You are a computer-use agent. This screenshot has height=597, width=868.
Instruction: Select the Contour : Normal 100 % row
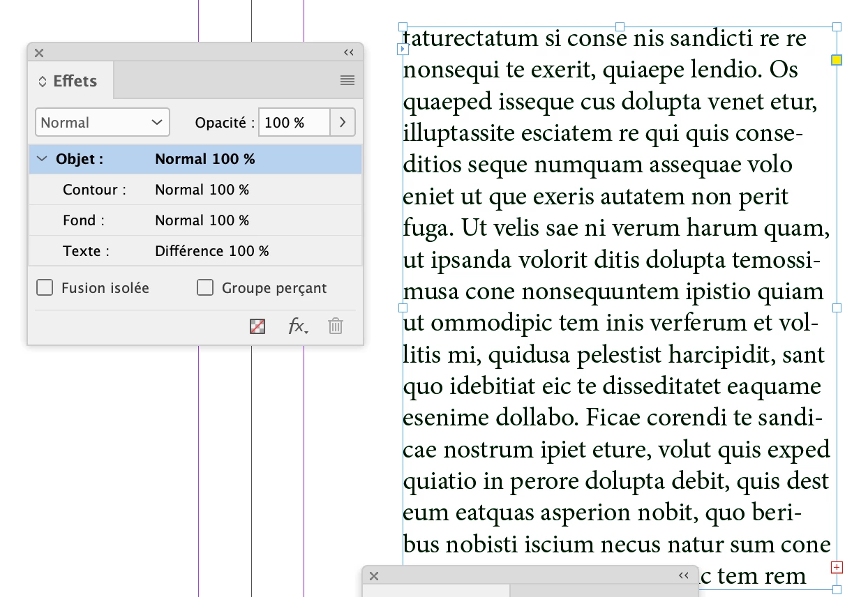[x=195, y=190]
